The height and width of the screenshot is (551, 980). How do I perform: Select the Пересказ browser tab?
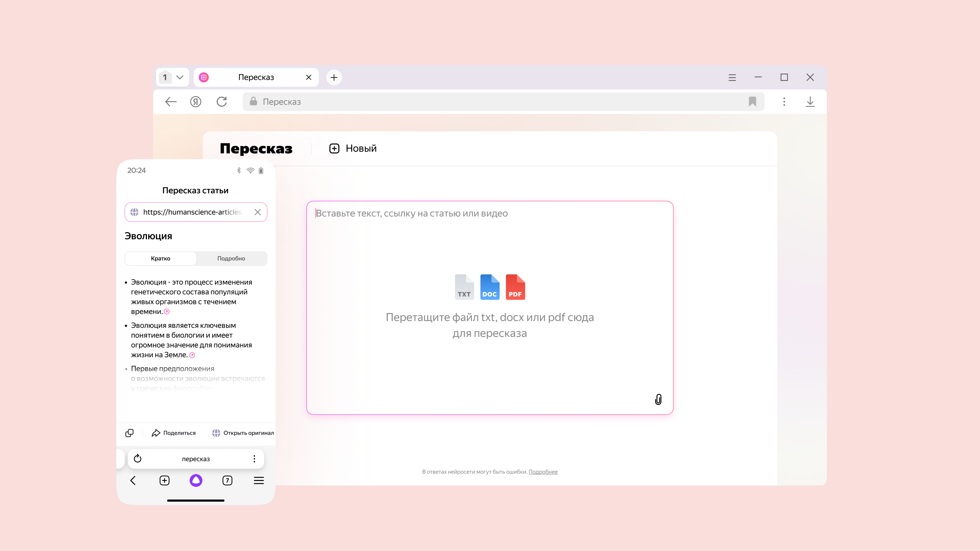coord(256,77)
